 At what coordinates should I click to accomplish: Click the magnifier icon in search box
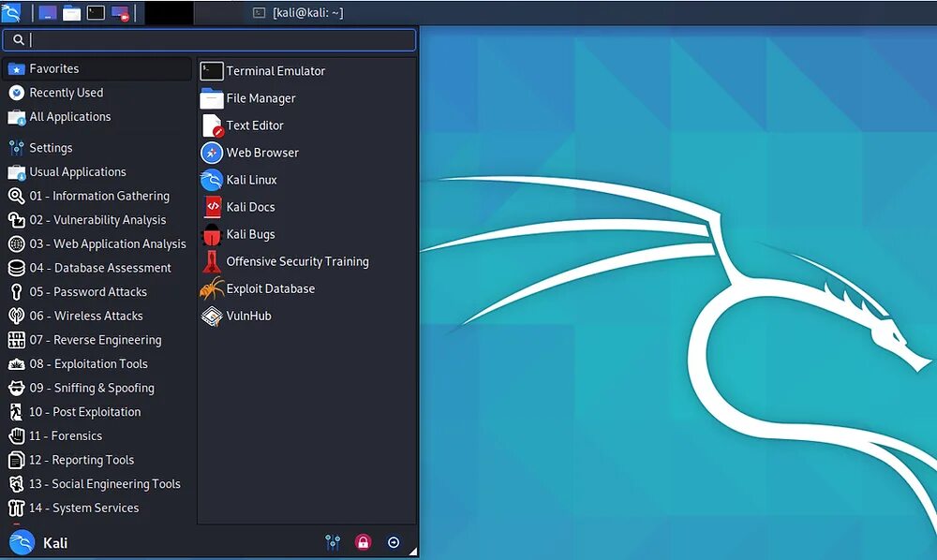19,40
